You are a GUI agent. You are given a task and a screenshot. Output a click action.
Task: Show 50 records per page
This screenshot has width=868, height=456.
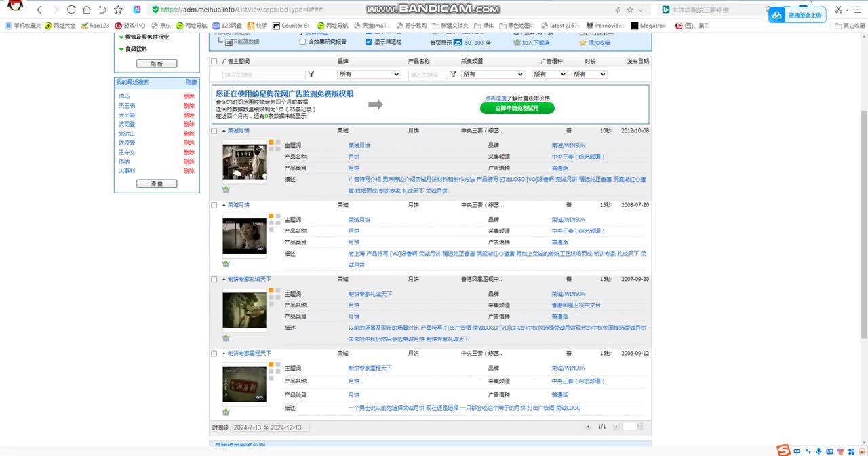[468, 42]
